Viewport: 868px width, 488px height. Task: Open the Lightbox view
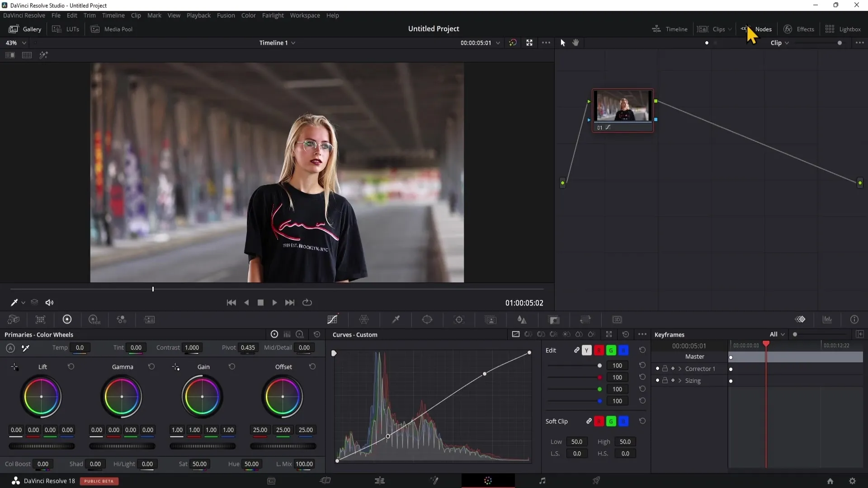point(843,29)
